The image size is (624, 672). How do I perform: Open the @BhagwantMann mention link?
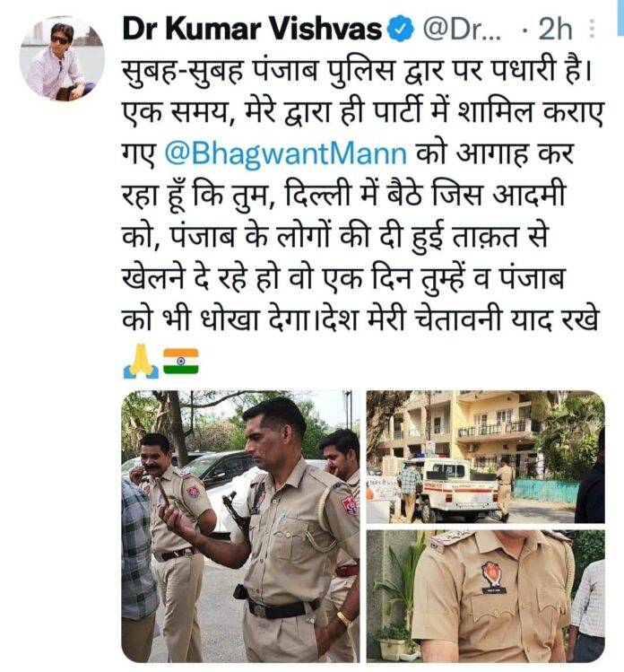click(x=286, y=153)
